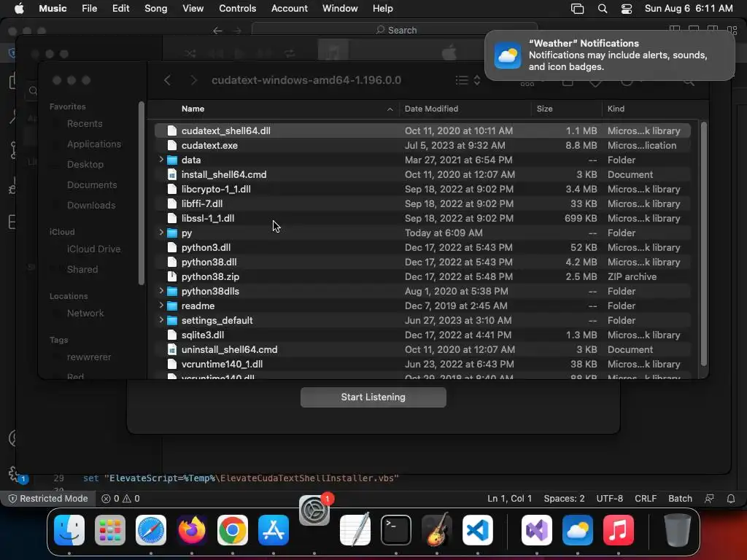Launch Firefox from the dock
Screen dimensions: 747x560
pyautogui.click(x=192, y=530)
